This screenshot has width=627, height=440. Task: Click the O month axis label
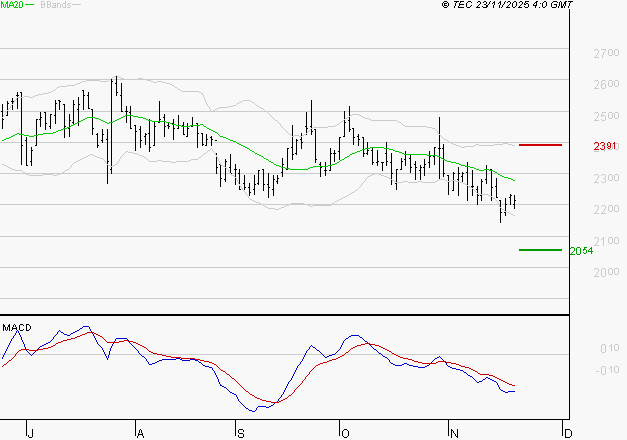point(345,433)
